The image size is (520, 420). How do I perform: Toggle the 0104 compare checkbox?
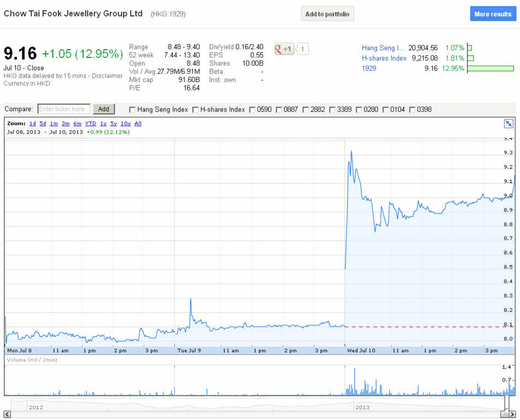click(385, 109)
